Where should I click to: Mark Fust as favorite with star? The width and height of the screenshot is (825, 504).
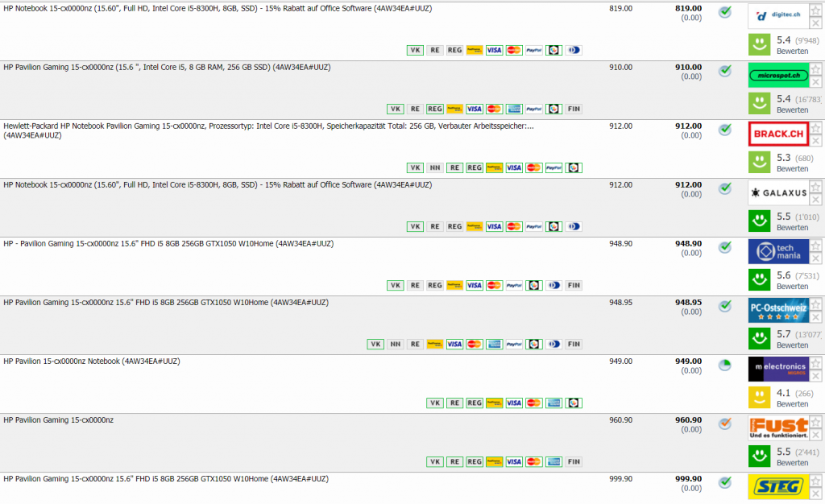(815, 423)
